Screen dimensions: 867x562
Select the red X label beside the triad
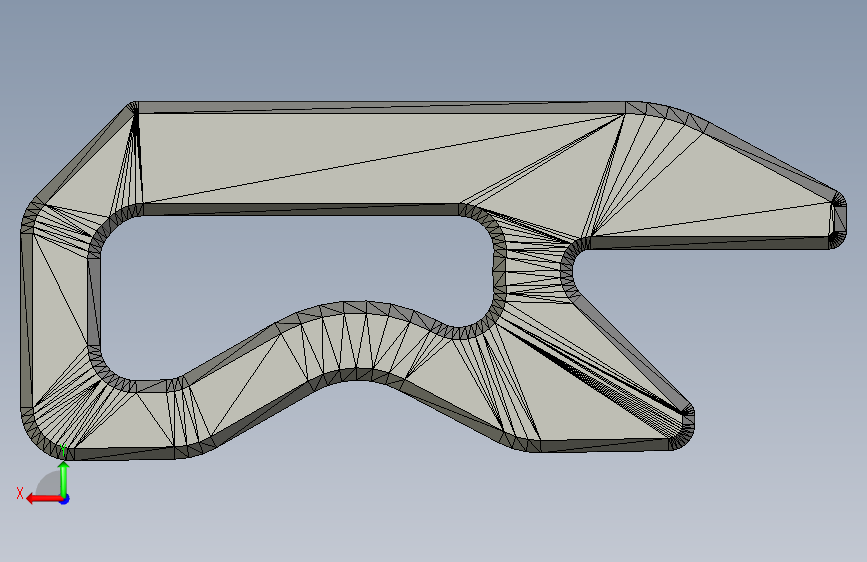tap(20, 493)
